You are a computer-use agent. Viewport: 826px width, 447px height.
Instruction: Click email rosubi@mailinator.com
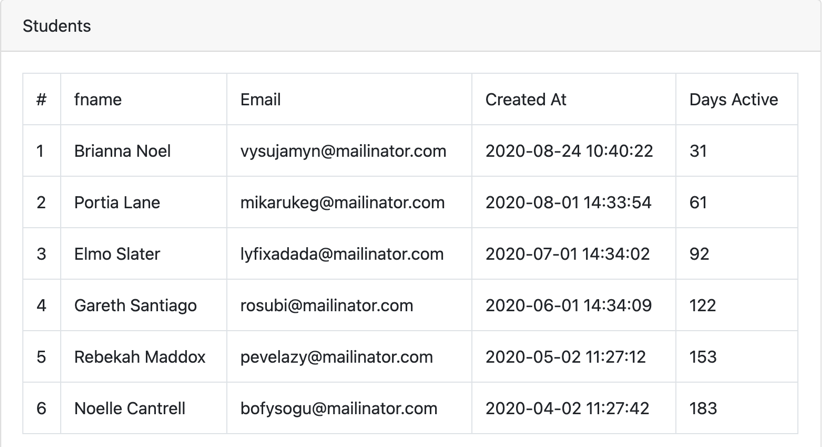[x=327, y=305]
